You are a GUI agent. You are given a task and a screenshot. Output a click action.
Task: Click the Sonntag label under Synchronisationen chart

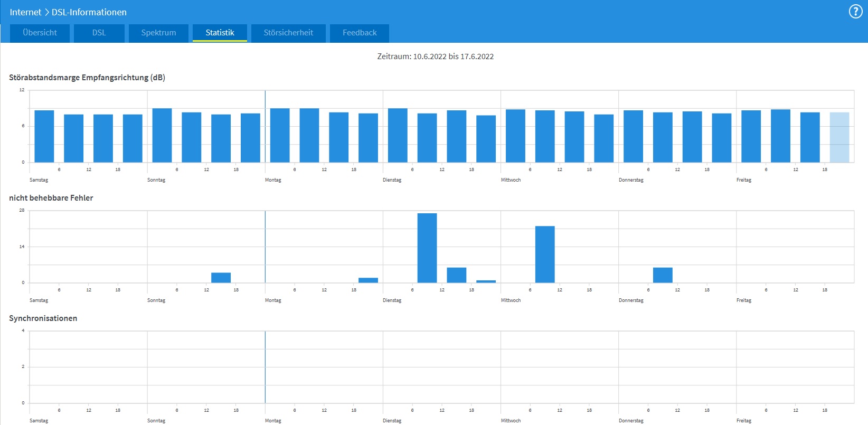(156, 421)
